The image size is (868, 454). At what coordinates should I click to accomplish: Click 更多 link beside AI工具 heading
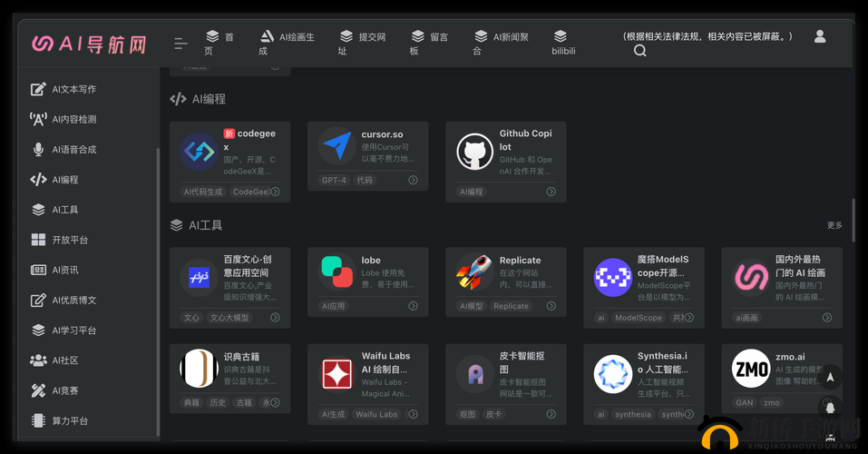click(x=834, y=225)
